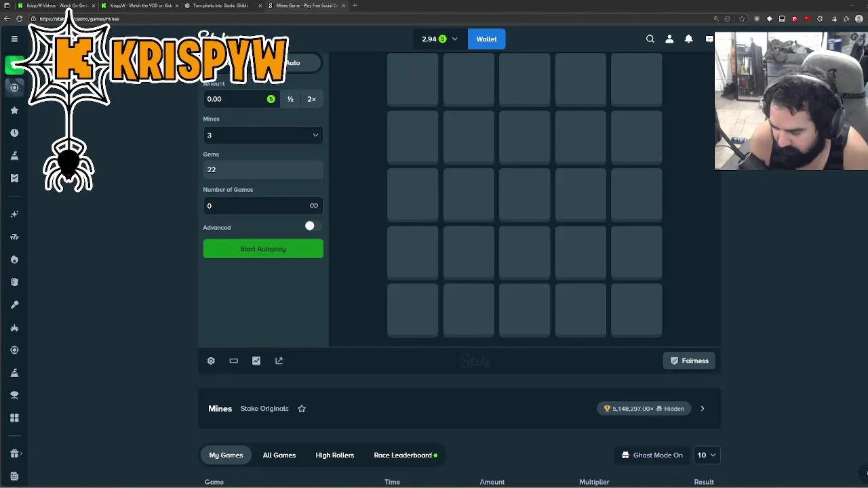Open the microphone game shows sidebar icon
Viewport: 868px width, 488px height.
click(x=14, y=304)
